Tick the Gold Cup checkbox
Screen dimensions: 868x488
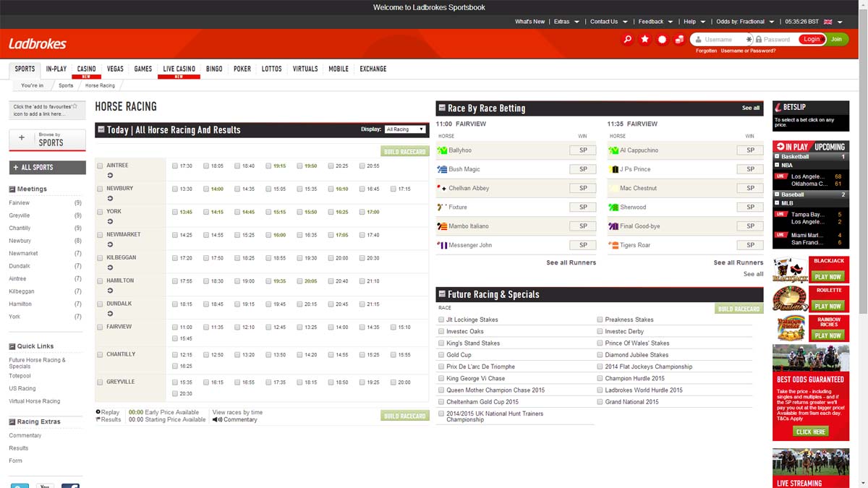coord(441,355)
